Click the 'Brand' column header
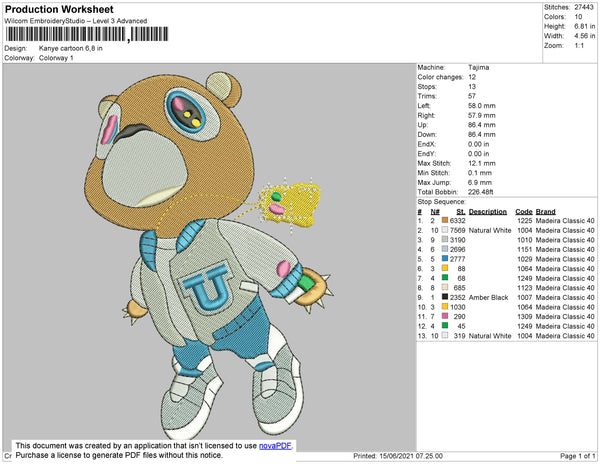Image resolution: width=600 pixels, height=464 pixels. 546,212
